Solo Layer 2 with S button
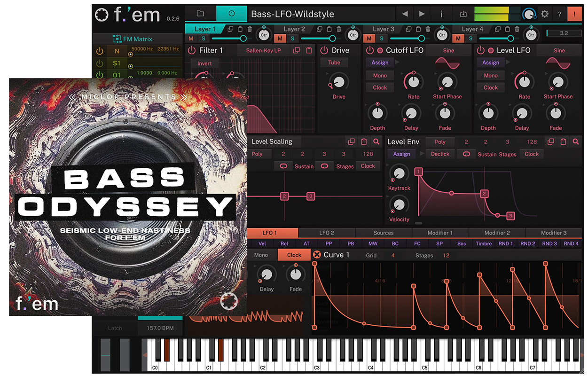This screenshot has width=588, height=376. 292,39
